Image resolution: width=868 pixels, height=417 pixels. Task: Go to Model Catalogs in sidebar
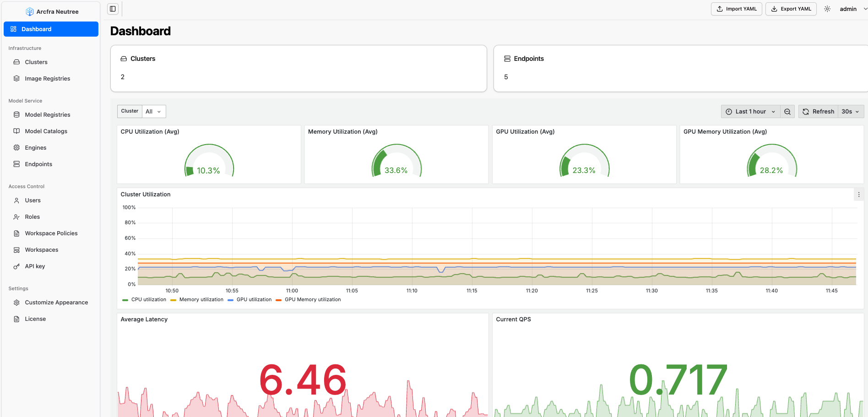pos(46,131)
